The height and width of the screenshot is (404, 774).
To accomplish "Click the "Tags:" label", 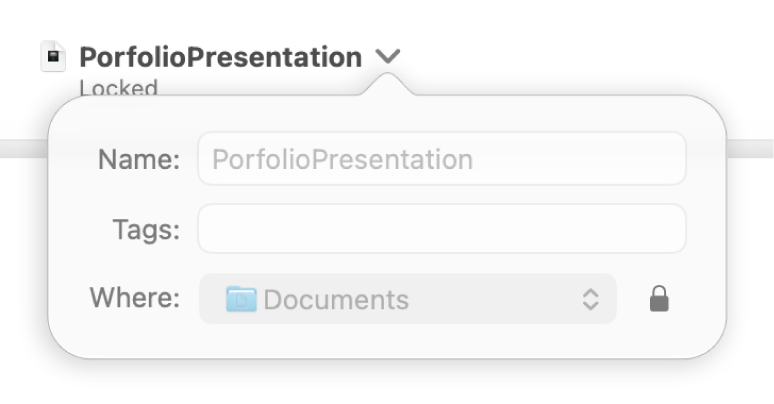I will [146, 229].
